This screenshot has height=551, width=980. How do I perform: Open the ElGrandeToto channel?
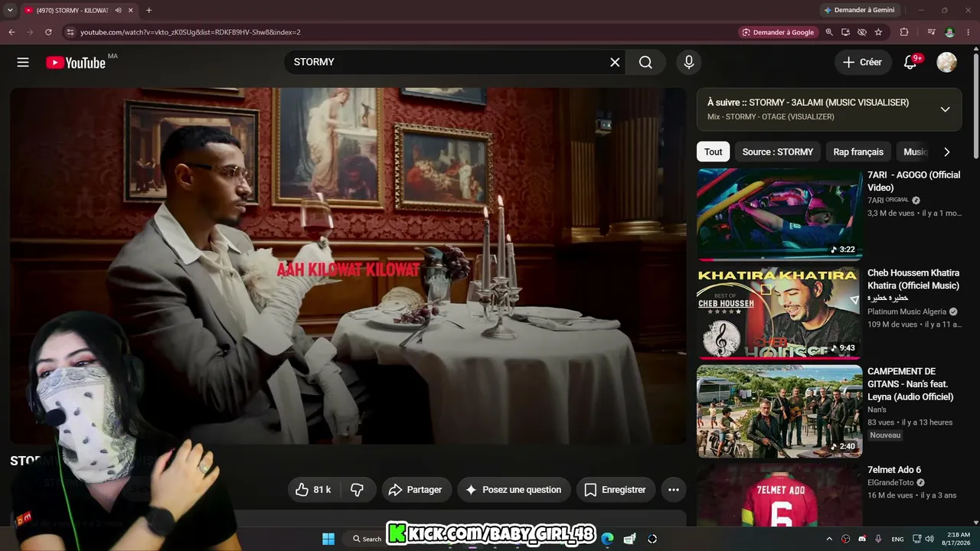click(890, 483)
